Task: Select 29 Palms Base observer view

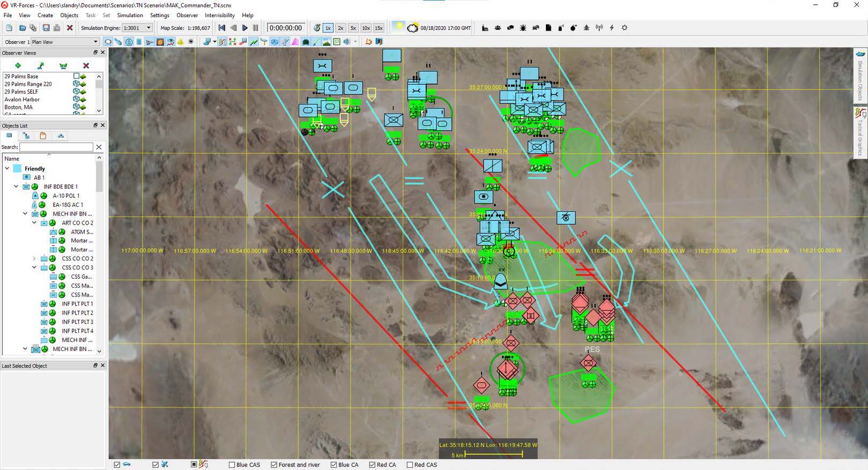Action: tap(21, 76)
